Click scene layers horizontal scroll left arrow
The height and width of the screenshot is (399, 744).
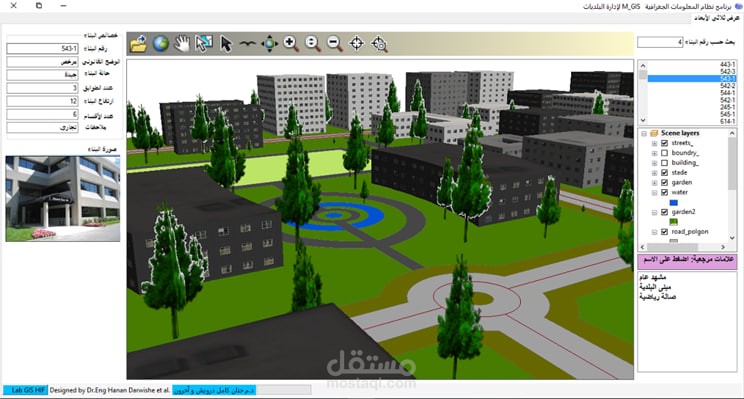point(643,247)
